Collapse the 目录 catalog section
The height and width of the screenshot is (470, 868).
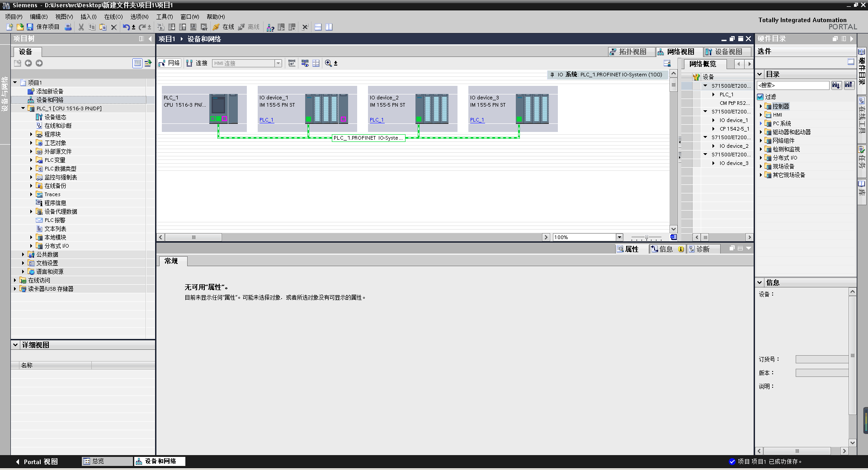pos(760,74)
